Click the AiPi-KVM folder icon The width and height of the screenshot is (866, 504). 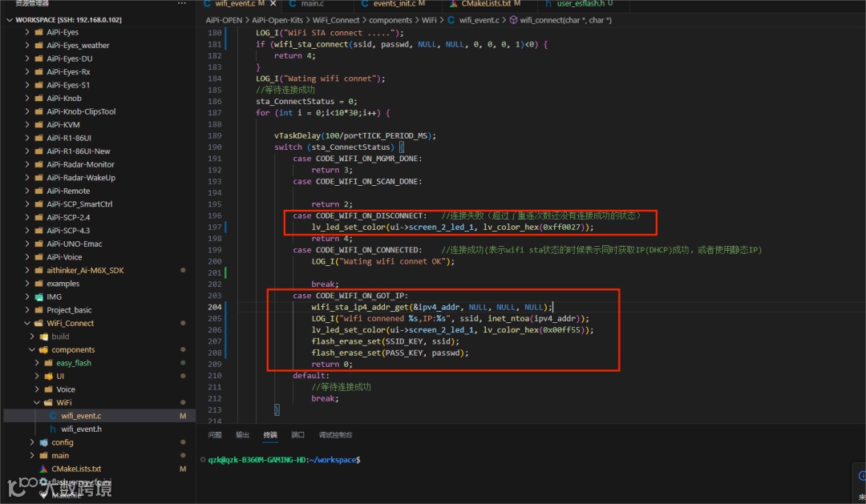click(38, 125)
